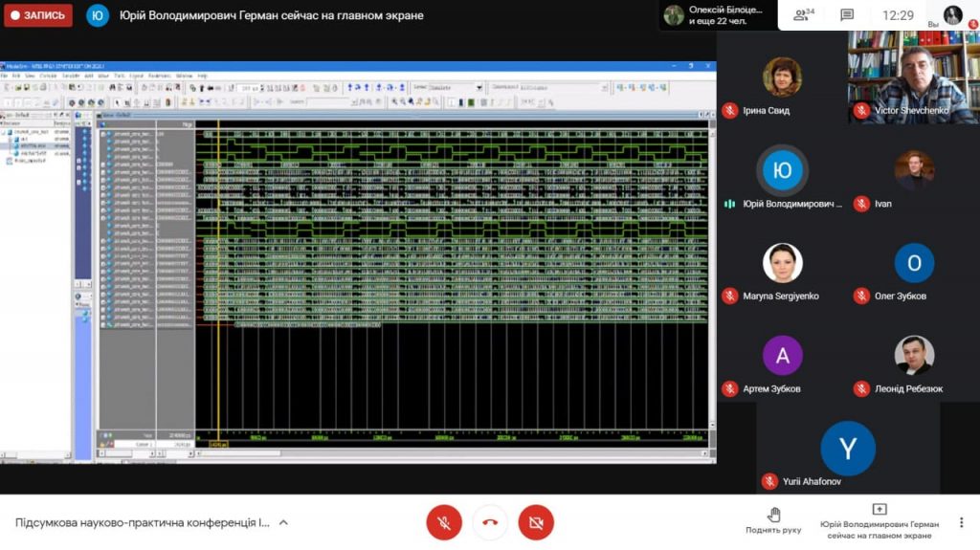The image size is (980, 550).
Task: Open the three-dot more options menu
Action: pyautogui.click(x=961, y=522)
